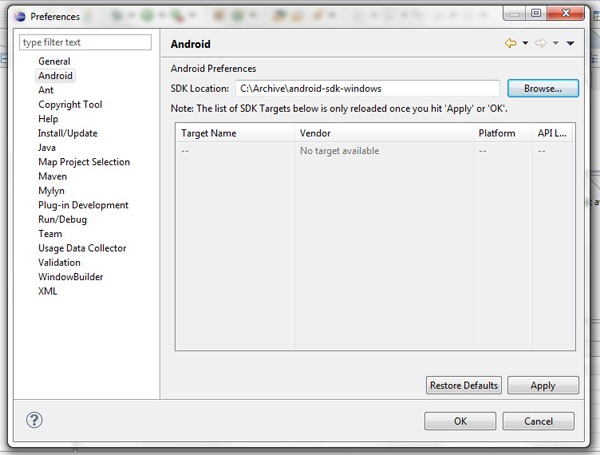
Task: Focus the type filter text field
Action: pyautogui.click(x=85, y=42)
